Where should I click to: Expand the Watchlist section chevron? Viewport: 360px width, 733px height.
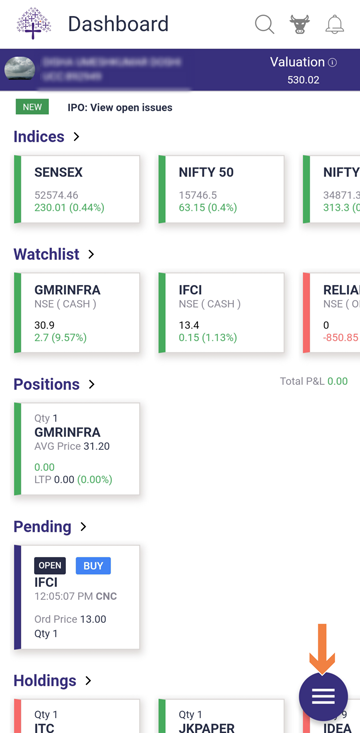[91, 254]
